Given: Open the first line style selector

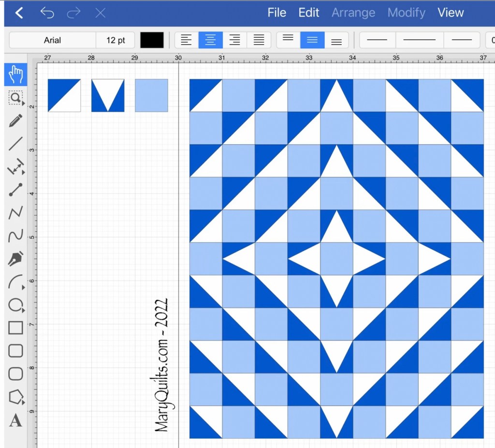Looking at the screenshot, I should tap(378, 40).
